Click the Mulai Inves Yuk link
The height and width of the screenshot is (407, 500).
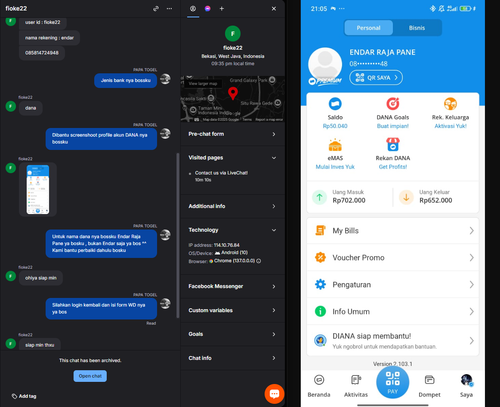coord(335,167)
